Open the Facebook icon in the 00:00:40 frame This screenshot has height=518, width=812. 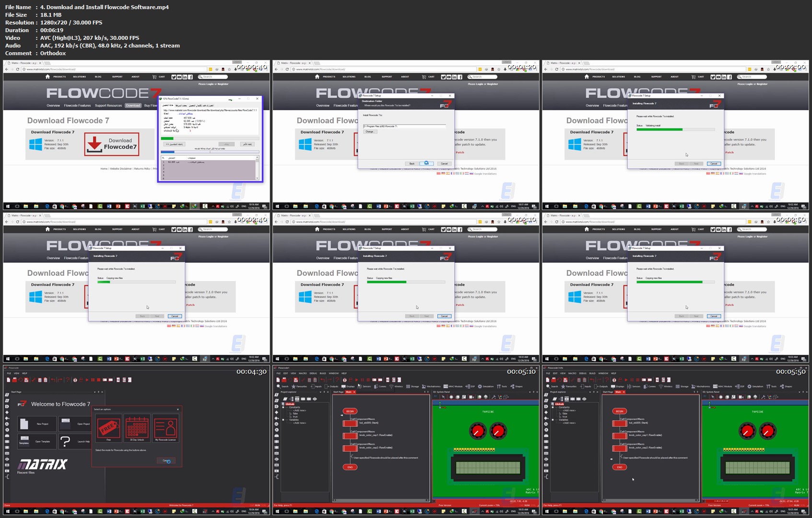(x=190, y=77)
